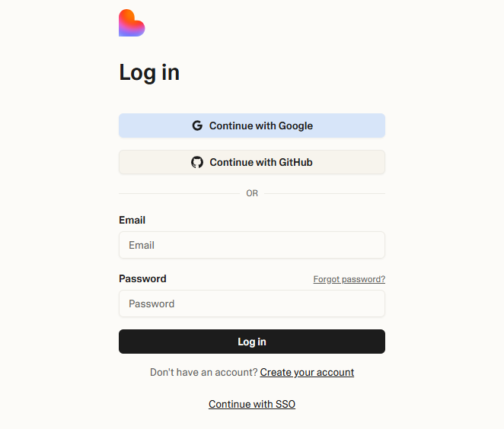Click divider line right of OR
The height and width of the screenshot is (429, 504).
click(x=324, y=194)
